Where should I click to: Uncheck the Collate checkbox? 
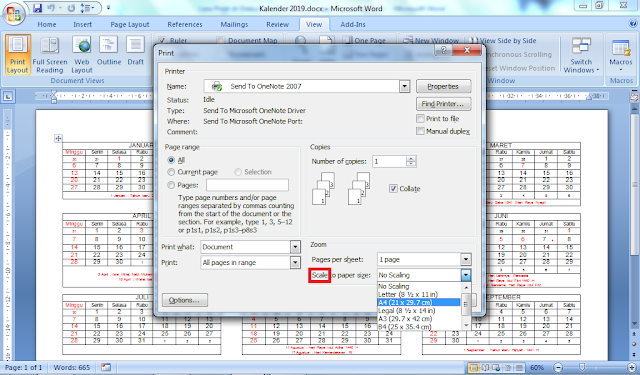click(393, 189)
